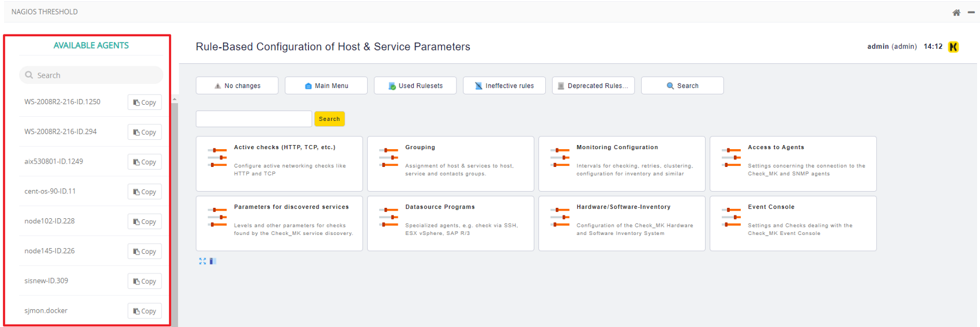The image size is (980, 327).
Task: Focus the Available Agents search box
Action: pyautogui.click(x=92, y=75)
